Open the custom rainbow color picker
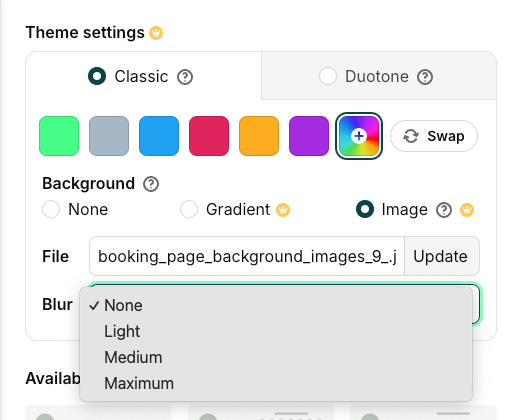The width and height of the screenshot is (517, 420). [359, 136]
